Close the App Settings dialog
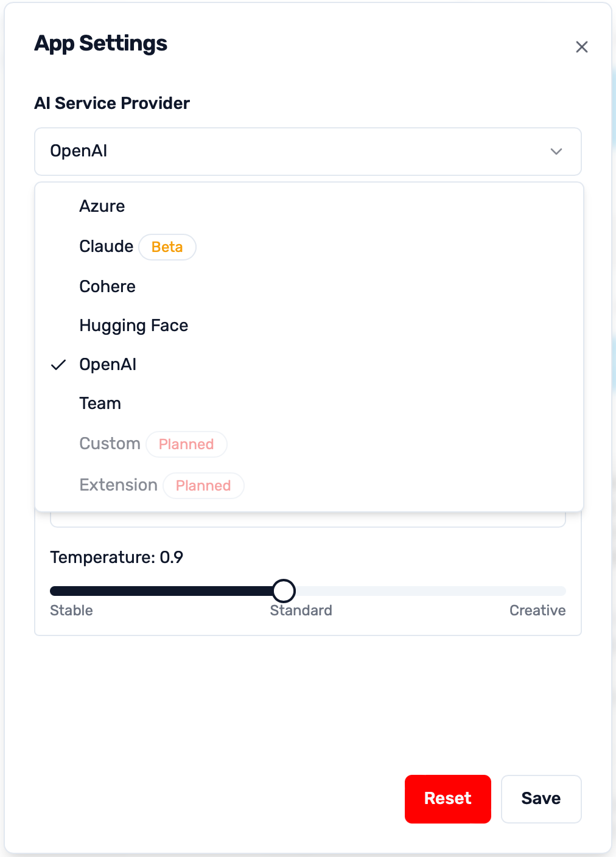Screen dimensions: 616x857 [x=582, y=47]
